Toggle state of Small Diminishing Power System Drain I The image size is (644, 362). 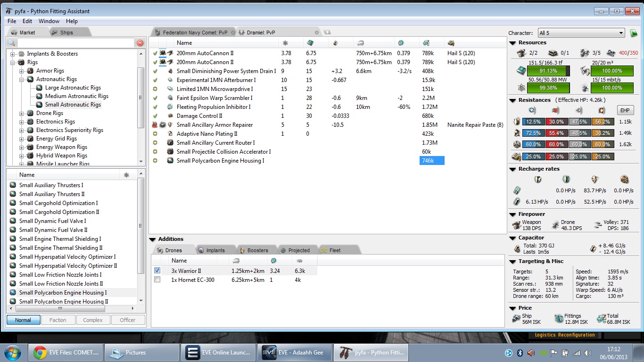click(x=155, y=71)
